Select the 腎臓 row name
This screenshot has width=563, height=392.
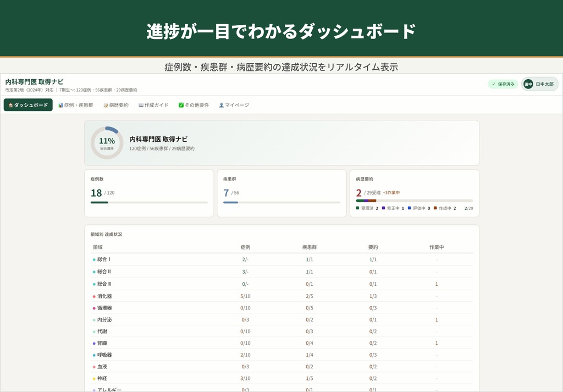(x=102, y=343)
